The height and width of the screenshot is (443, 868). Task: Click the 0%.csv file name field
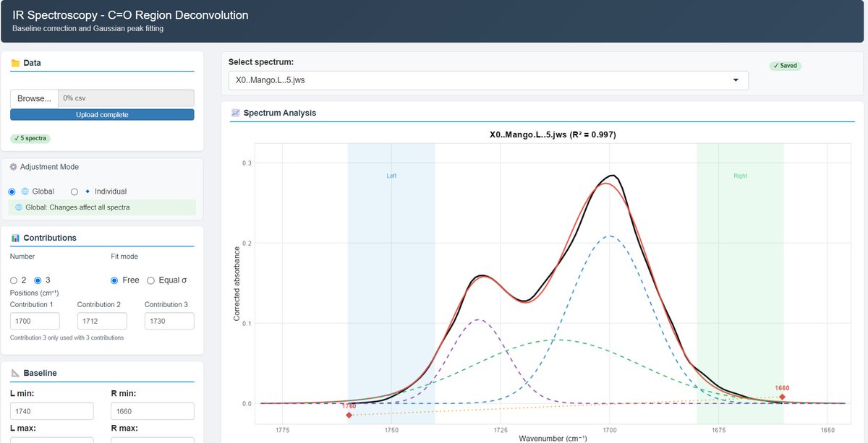[127, 98]
